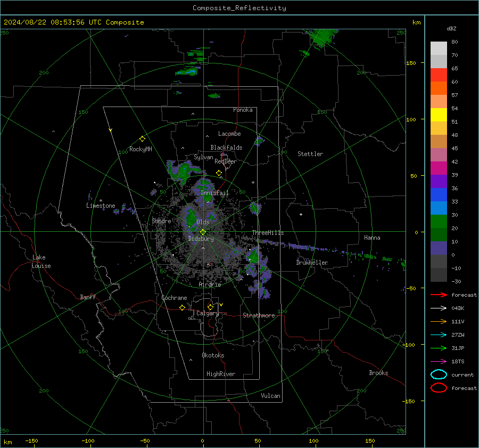The height and width of the screenshot is (448, 479).
Task: Pick the slate purple 0-10 dBZ swatch
Action: pos(439,248)
